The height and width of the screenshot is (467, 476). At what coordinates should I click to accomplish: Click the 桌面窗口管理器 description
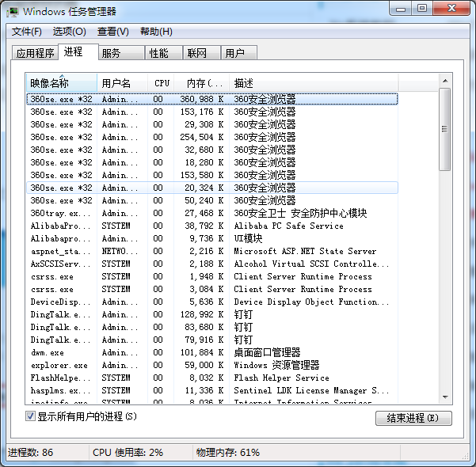[x=267, y=352]
